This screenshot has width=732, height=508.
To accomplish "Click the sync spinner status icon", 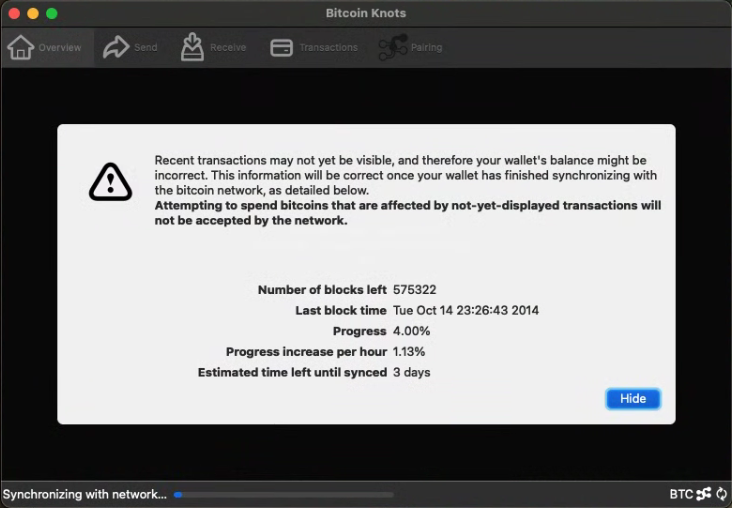I will tap(722, 494).
